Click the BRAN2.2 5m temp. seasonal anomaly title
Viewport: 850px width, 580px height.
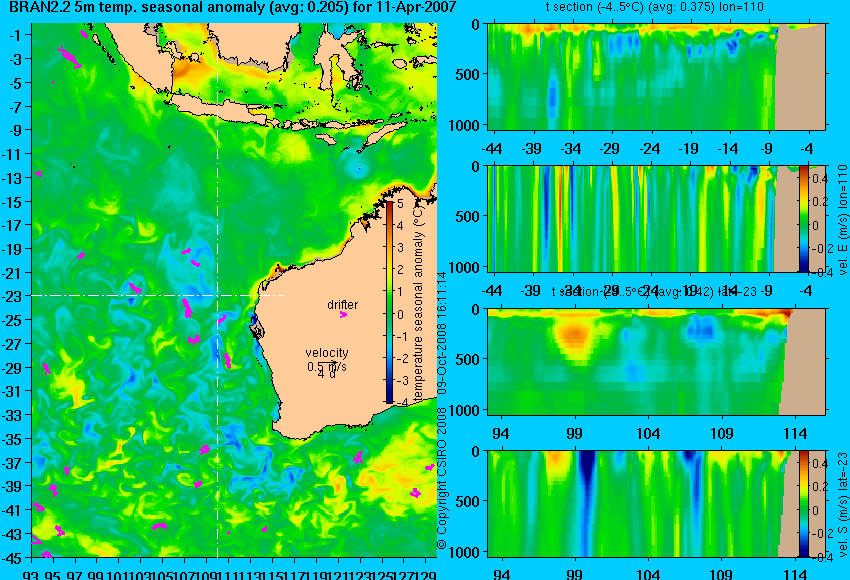point(233,8)
